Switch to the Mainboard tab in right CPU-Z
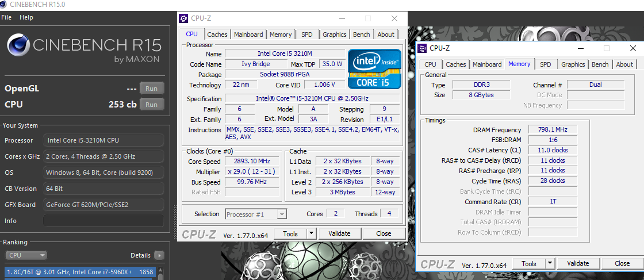Screen dimensions: 644x280 (487, 64)
